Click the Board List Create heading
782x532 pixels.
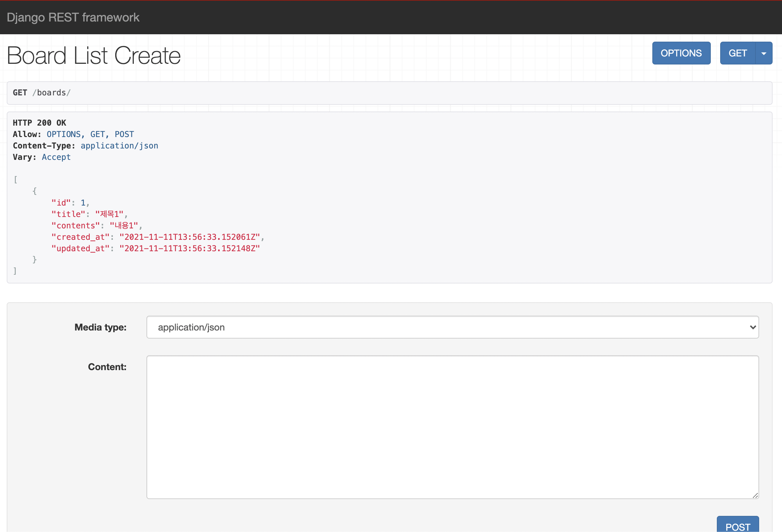tap(94, 55)
